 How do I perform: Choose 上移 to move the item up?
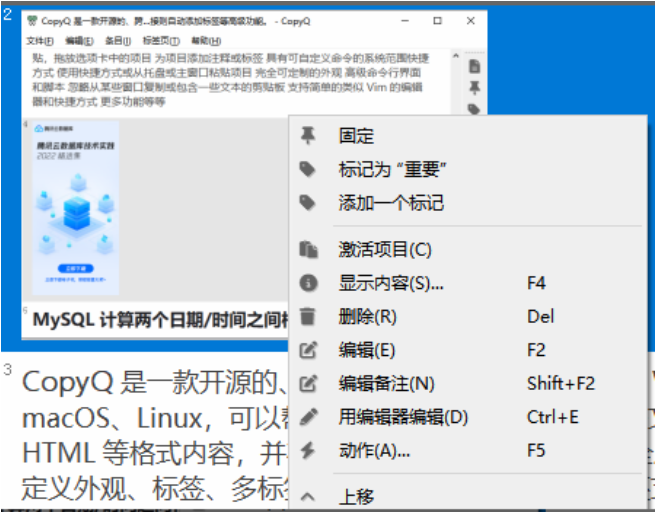pyautogui.click(x=467, y=497)
